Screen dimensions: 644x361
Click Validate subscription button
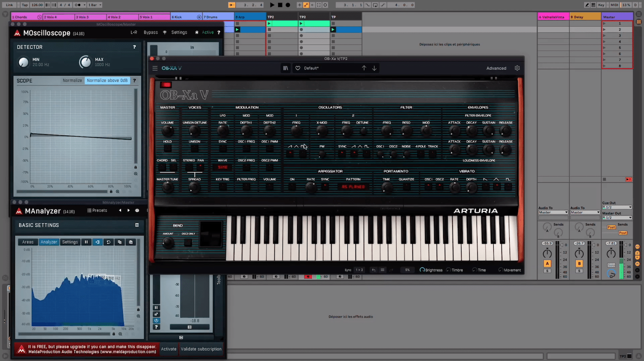201,349
